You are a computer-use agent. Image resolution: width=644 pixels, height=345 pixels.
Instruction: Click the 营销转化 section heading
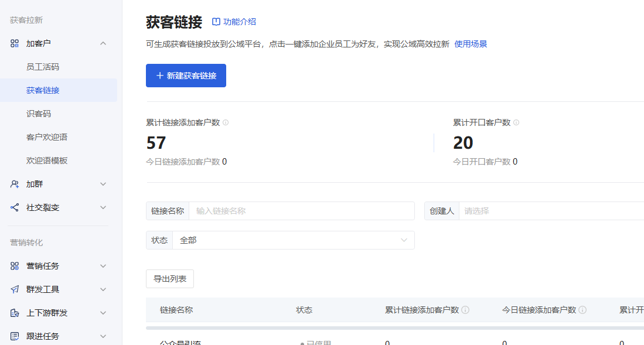(26, 242)
